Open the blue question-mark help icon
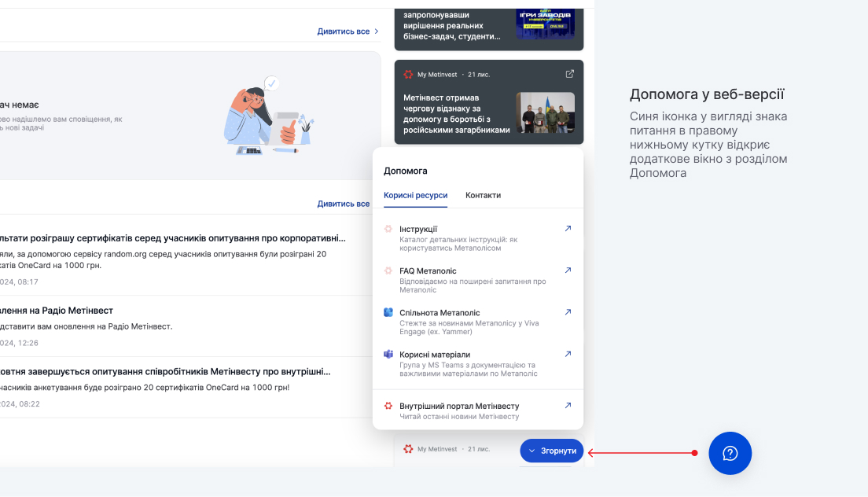The width and height of the screenshot is (868, 497). (730, 453)
